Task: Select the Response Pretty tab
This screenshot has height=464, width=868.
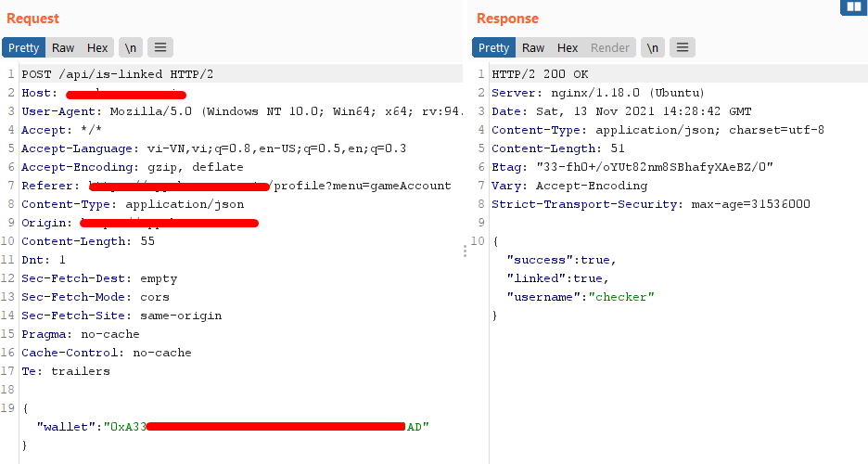Action: 493,47
